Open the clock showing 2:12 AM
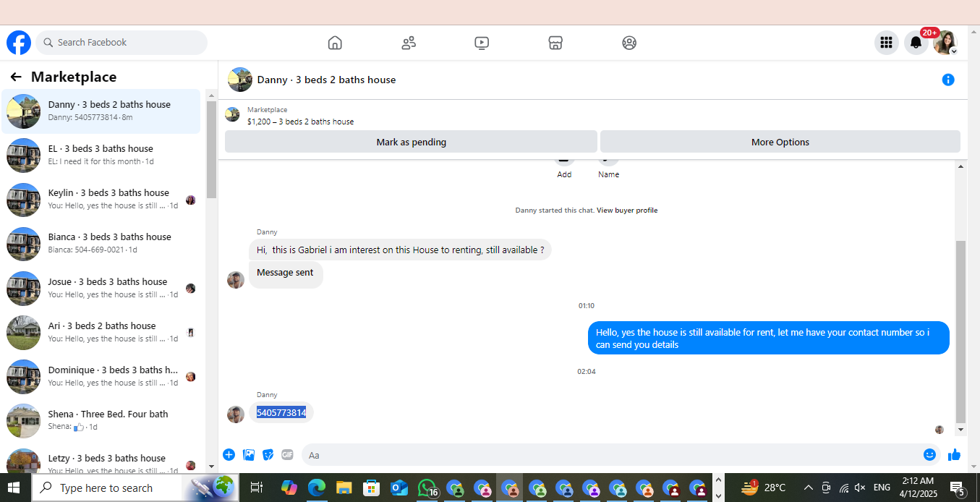 (x=917, y=488)
